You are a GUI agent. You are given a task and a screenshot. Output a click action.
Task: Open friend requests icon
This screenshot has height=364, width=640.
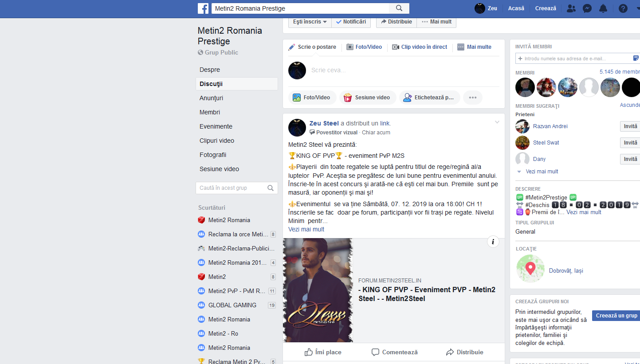pyautogui.click(x=571, y=8)
